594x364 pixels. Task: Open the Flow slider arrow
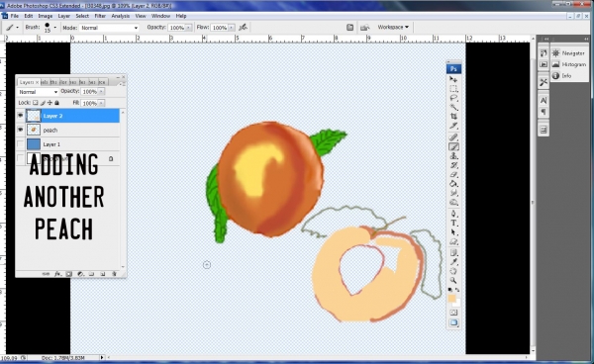coord(231,28)
